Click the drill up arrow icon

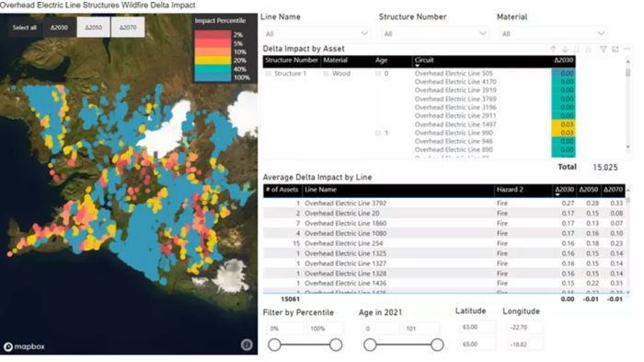[x=553, y=50]
